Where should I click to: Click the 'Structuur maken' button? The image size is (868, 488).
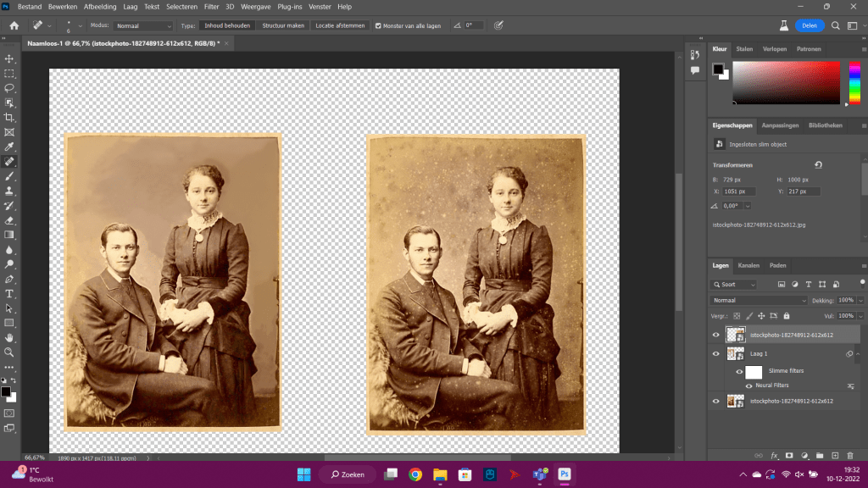click(x=283, y=25)
